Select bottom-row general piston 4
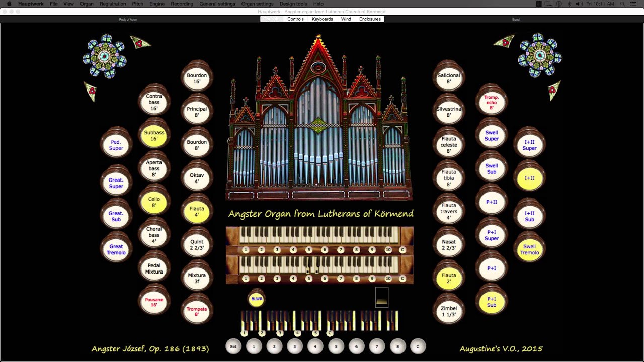Viewport: 644px width, 362px height. point(315,346)
